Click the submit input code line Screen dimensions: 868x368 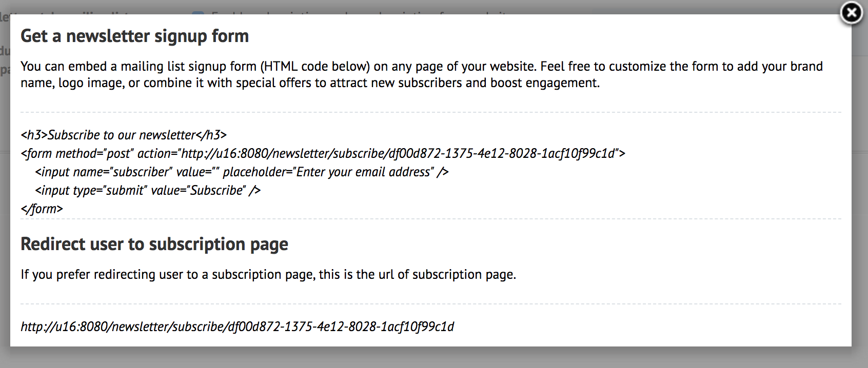click(x=148, y=190)
